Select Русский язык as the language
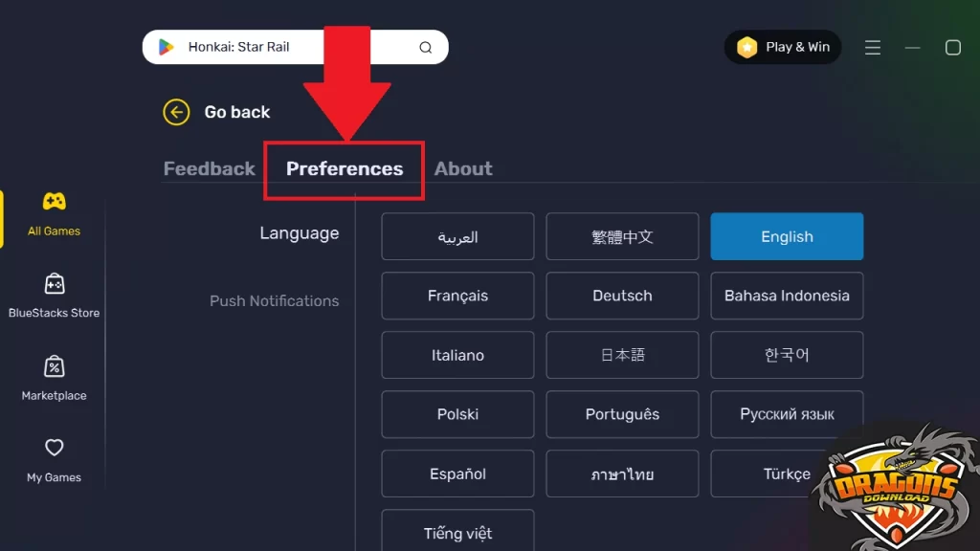Viewport: 980px width, 551px height. [787, 414]
